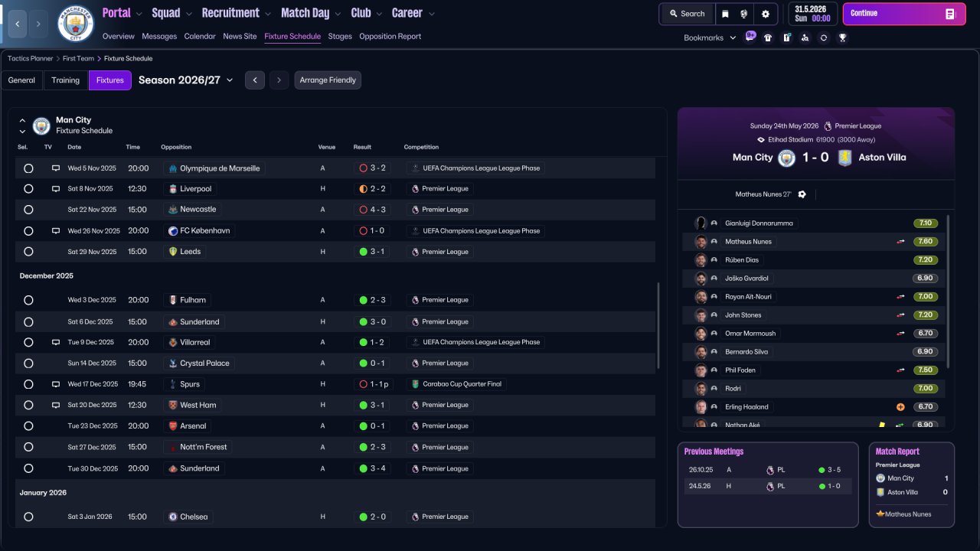Click the circular arrows icon in bookmarks bar
The height and width of the screenshot is (551, 980).
point(823,37)
